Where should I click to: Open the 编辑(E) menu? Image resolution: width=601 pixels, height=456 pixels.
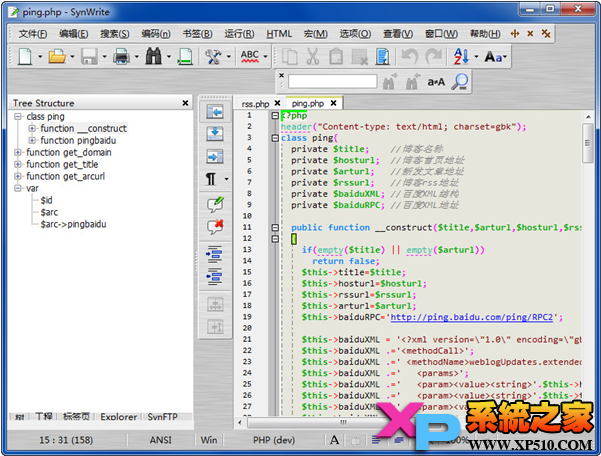(74, 34)
